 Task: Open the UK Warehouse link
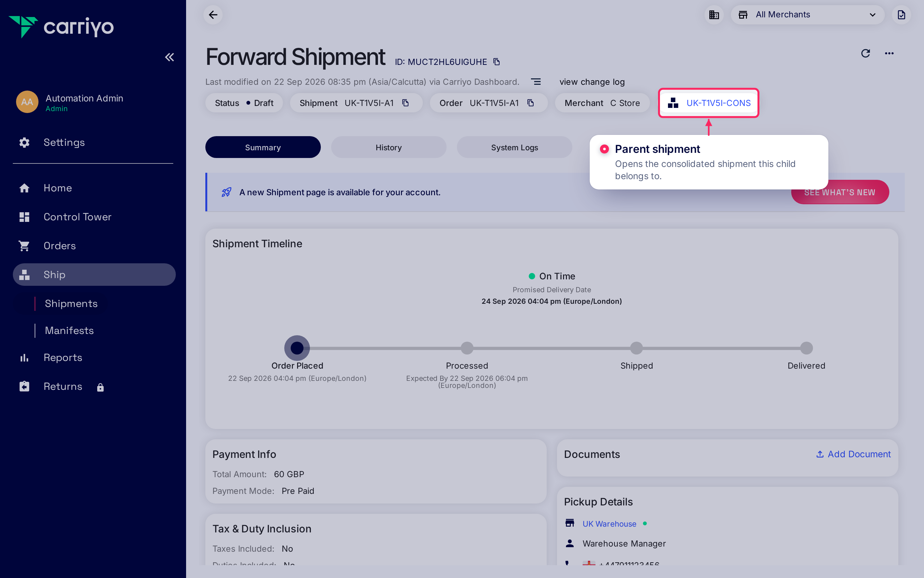point(609,524)
